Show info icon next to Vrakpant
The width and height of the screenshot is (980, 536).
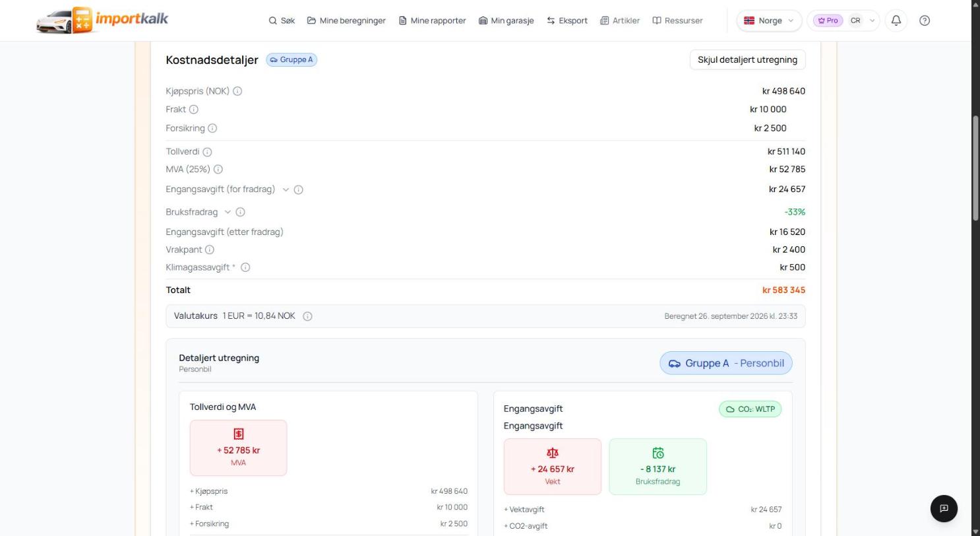(x=210, y=250)
